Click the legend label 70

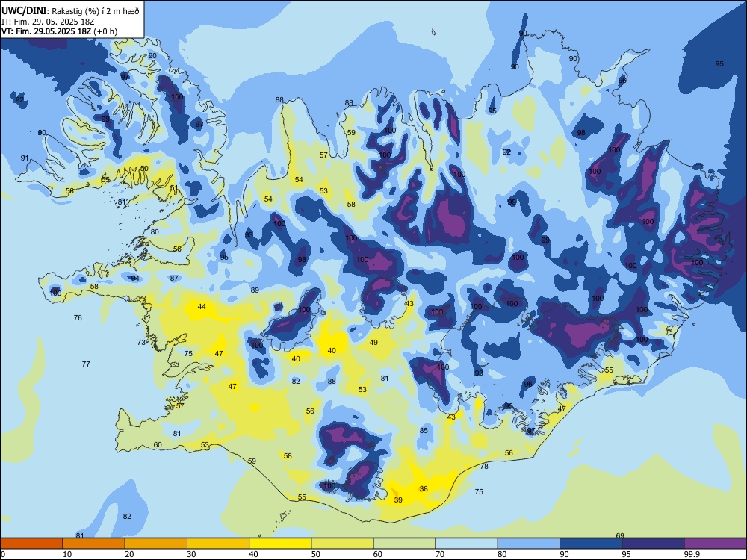(x=440, y=554)
